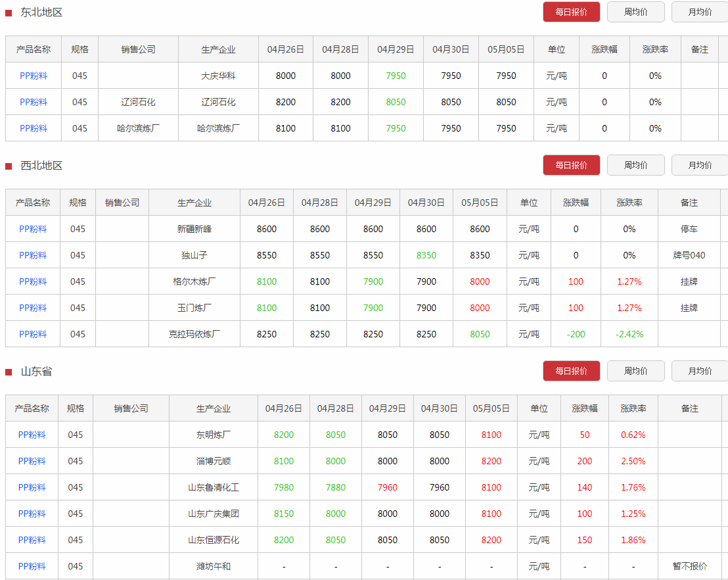Click 05月05日 header in 山东省 table
This screenshot has height=580, width=728.
tap(491, 408)
